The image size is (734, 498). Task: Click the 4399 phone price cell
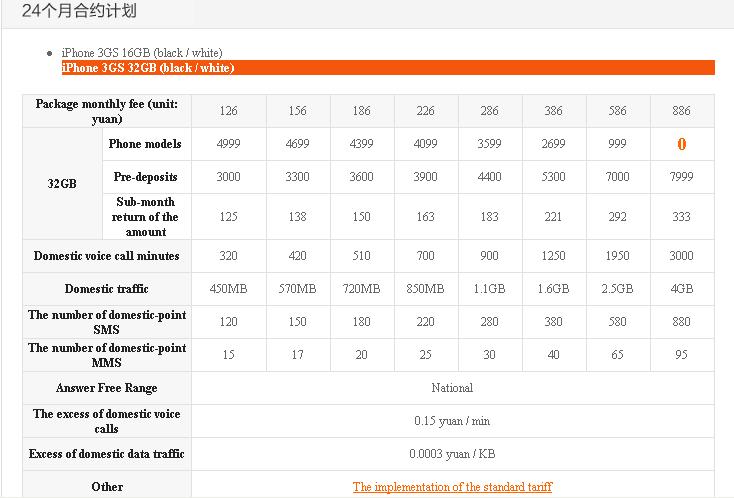click(362, 144)
